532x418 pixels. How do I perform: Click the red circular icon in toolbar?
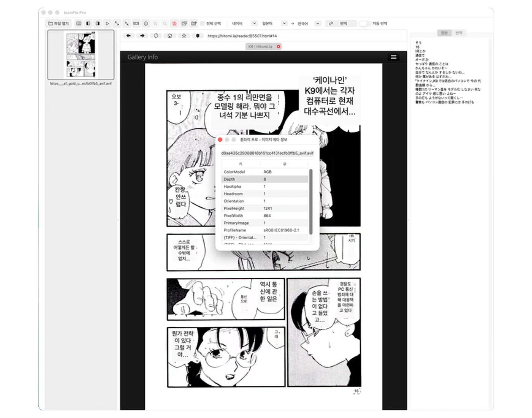click(x=174, y=24)
